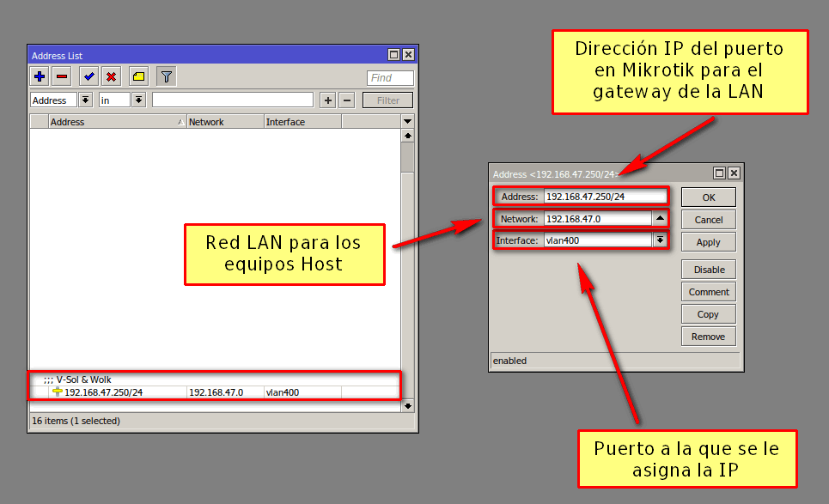Click the Address List scroll down arrow
Viewport: 829px width, 504px height.
click(407, 406)
